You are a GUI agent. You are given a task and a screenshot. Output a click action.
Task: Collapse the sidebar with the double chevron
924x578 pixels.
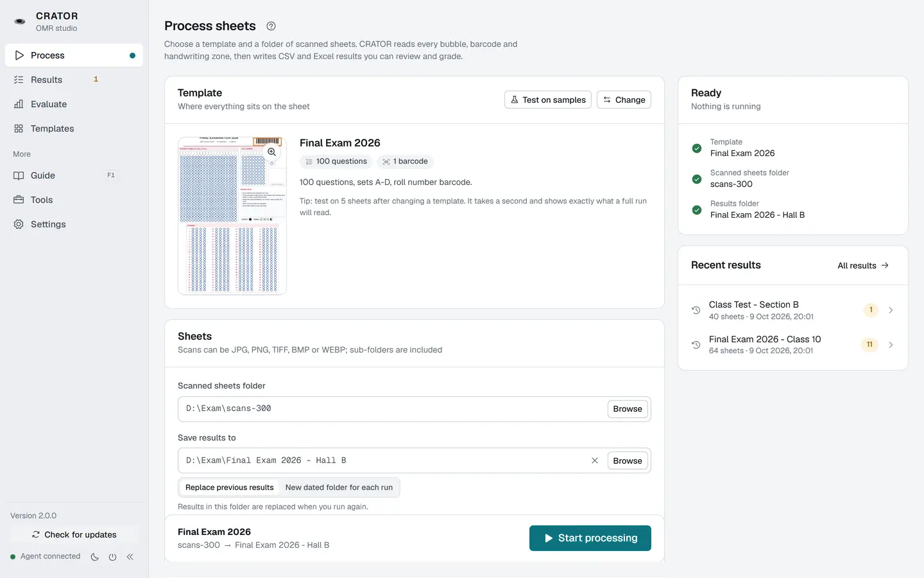(130, 557)
